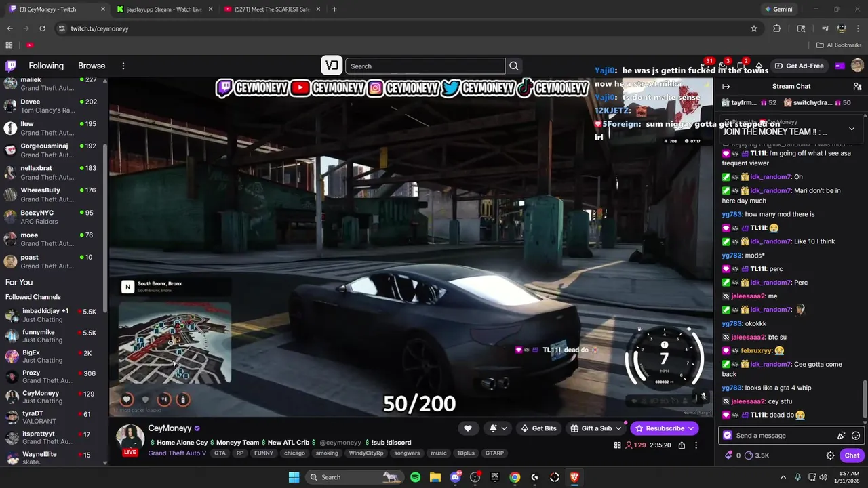Open the grid icon beside viewer count
868x488 pixels.
pyautogui.click(x=617, y=445)
